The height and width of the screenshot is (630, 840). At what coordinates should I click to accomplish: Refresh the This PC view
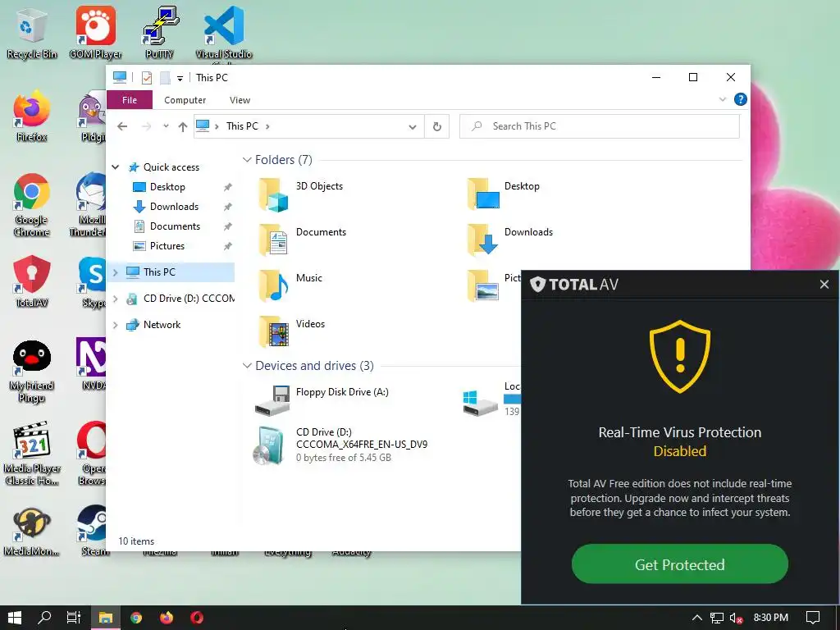click(437, 126)
